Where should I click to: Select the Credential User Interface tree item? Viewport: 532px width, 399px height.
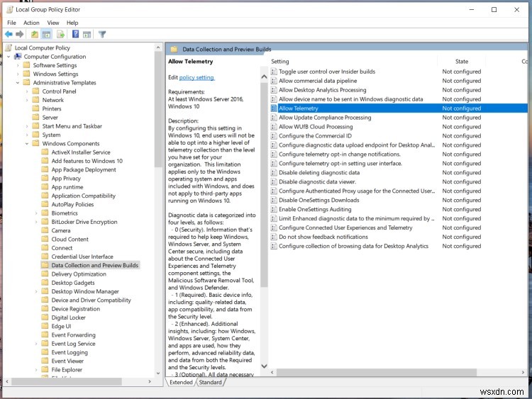[x=82, y=257]
